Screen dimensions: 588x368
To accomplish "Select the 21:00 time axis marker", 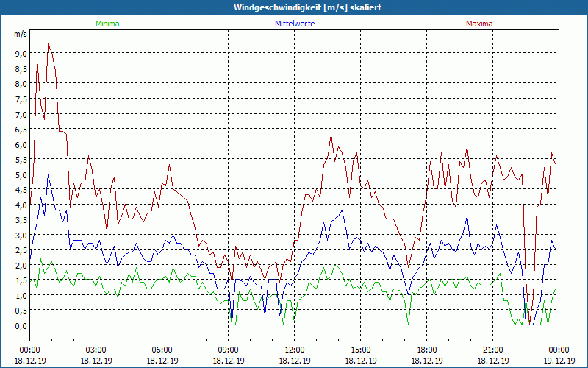I will click(x=493, y=350).
